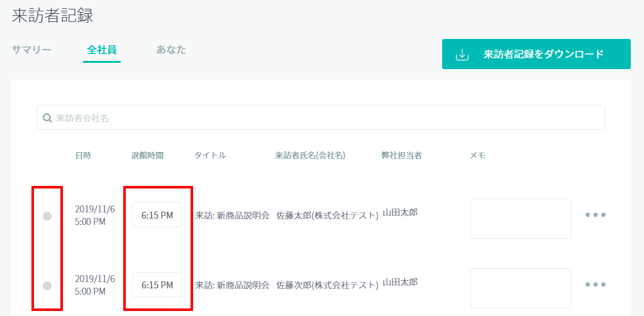Click the タイトル column header
The width and height of the screenshot is (644, 316).
(210, 156)
